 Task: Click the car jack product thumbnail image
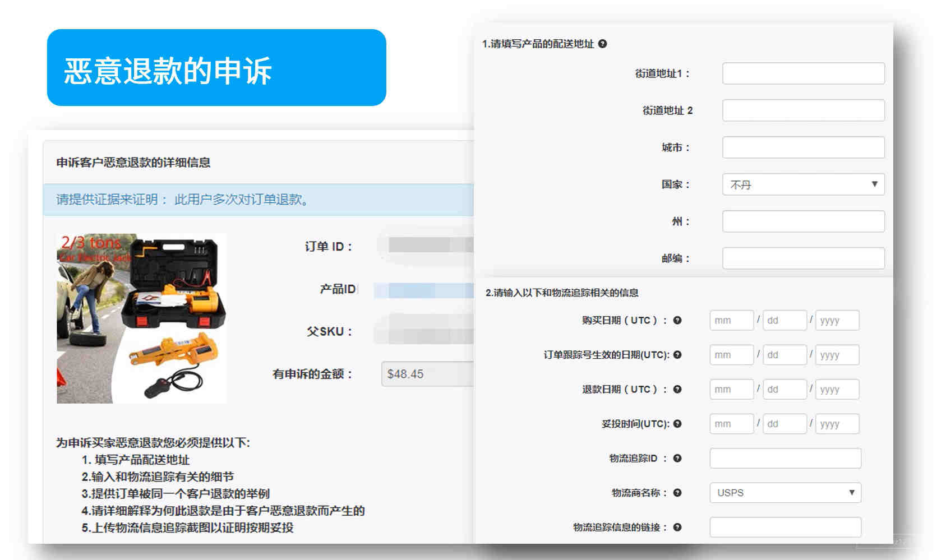(x=141, y=318)
